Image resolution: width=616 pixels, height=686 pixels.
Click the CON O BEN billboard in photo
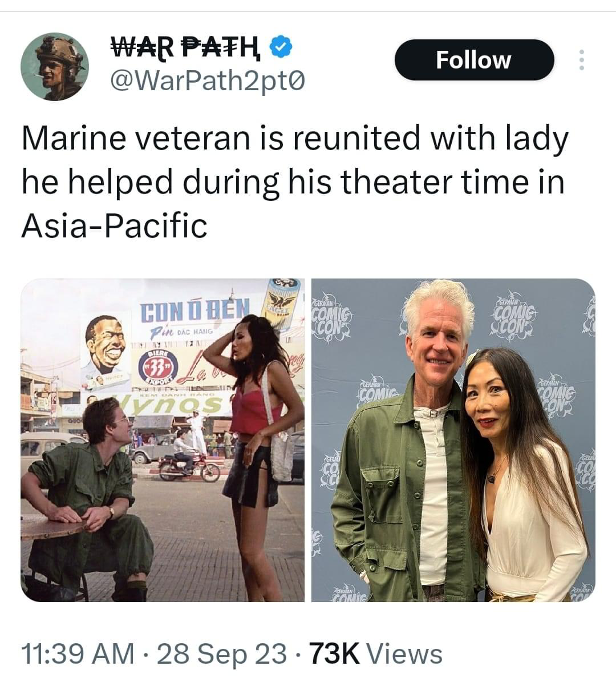[x=195, y=312]
